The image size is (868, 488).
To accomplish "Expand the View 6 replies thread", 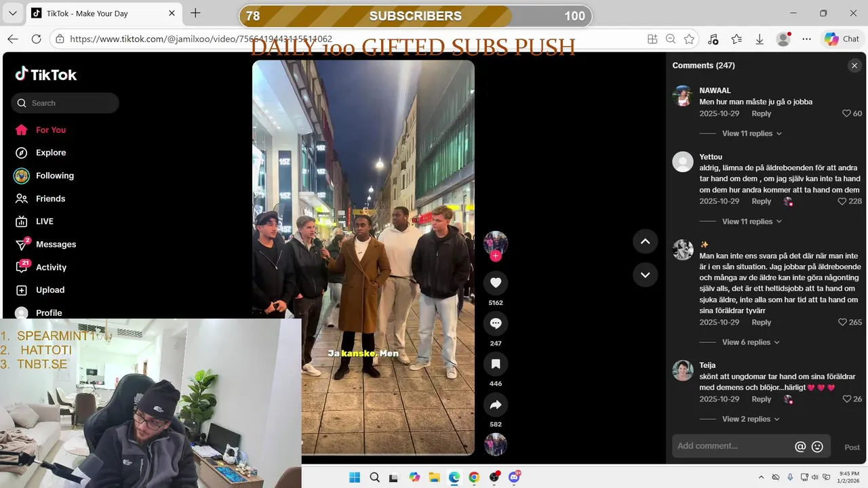I will (x=750, y=342).
